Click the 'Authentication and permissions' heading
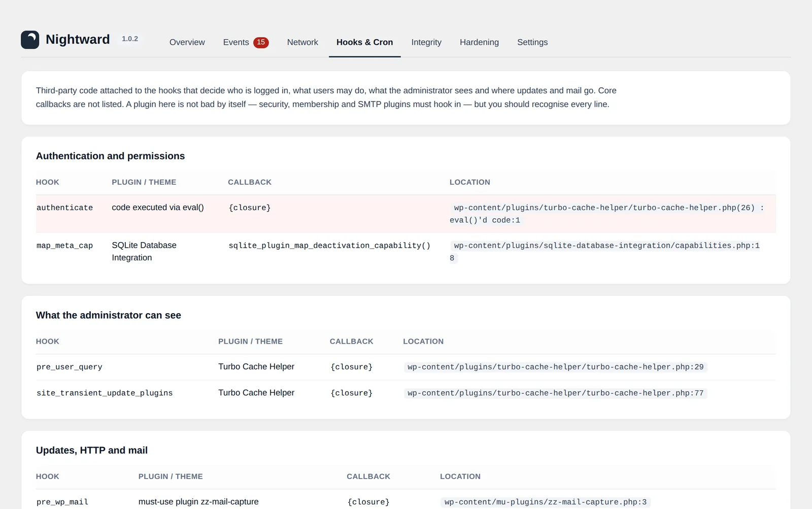The width and height of the screenshot is (812, 509). pyautogui.click(x=110, y=156)
